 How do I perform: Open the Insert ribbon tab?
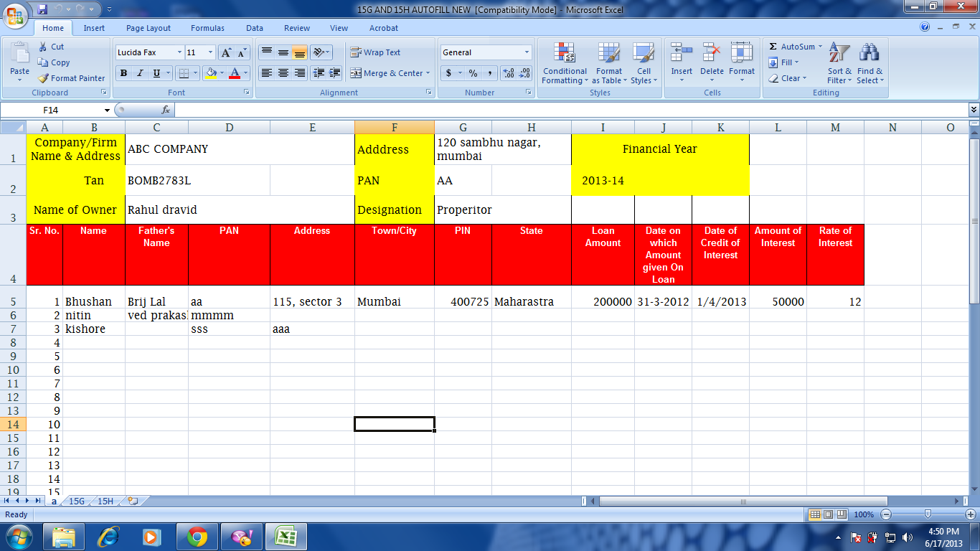pyautogui.click(x=94, y=28)
